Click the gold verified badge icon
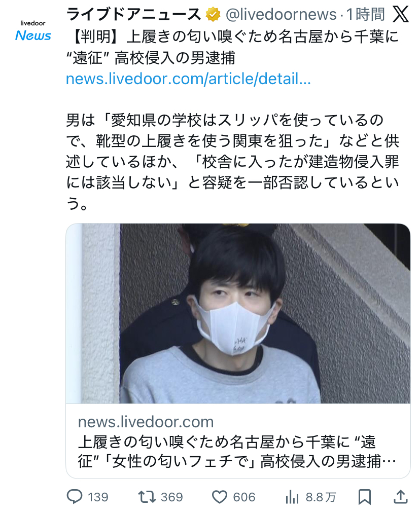This screenshot has height=515, width=420. tap(213, 15)
